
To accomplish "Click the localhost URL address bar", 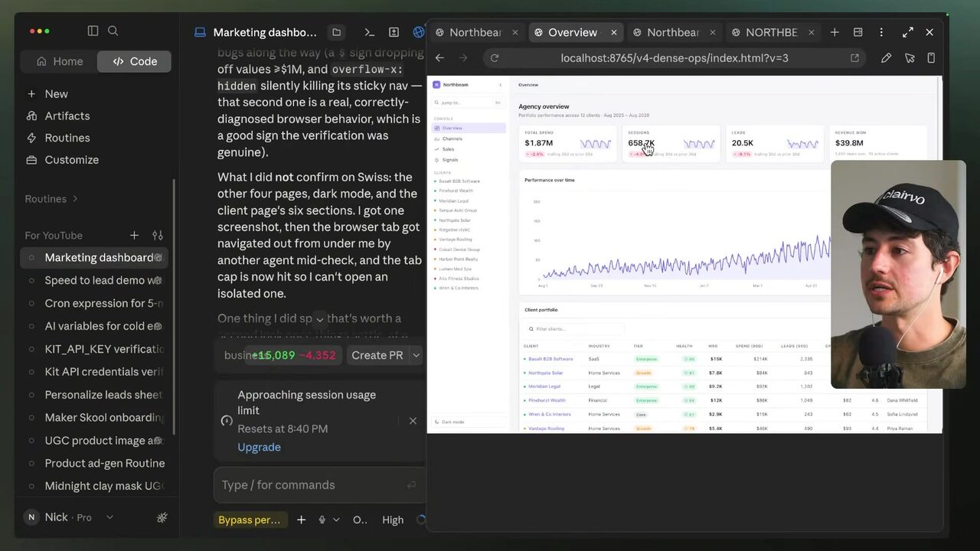I will pos(674,58).
